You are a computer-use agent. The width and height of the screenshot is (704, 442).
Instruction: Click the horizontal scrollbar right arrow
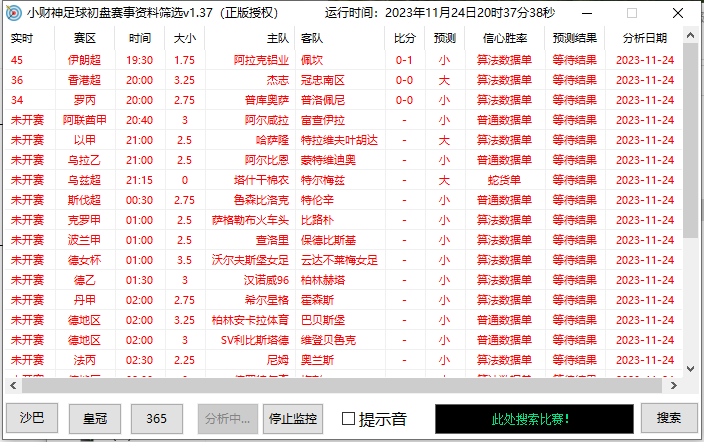(x=675, y=385)
